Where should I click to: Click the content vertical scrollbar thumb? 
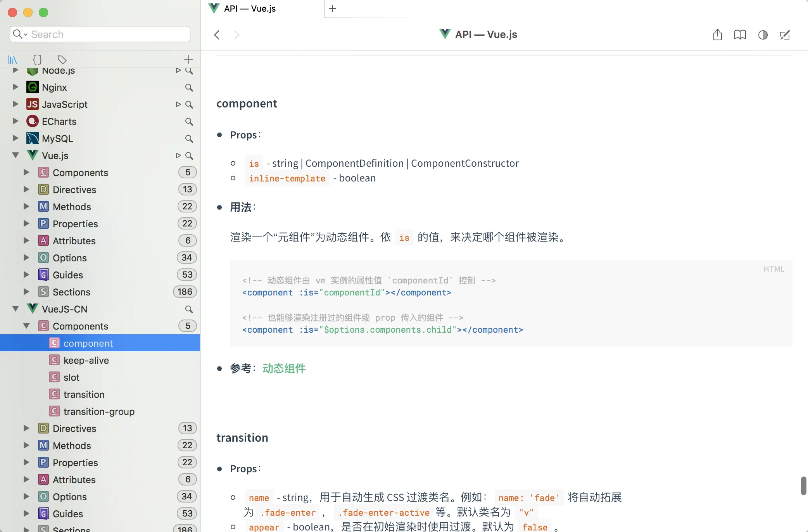(803, 485)
